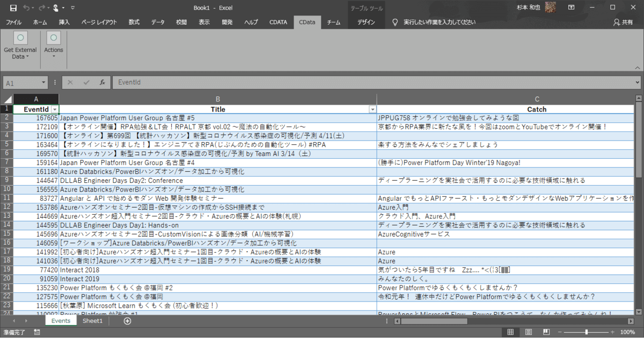The height and width of the screenshot is (338, 644).
Task: Click the 100% zoom level
Action: click(627, 332)
